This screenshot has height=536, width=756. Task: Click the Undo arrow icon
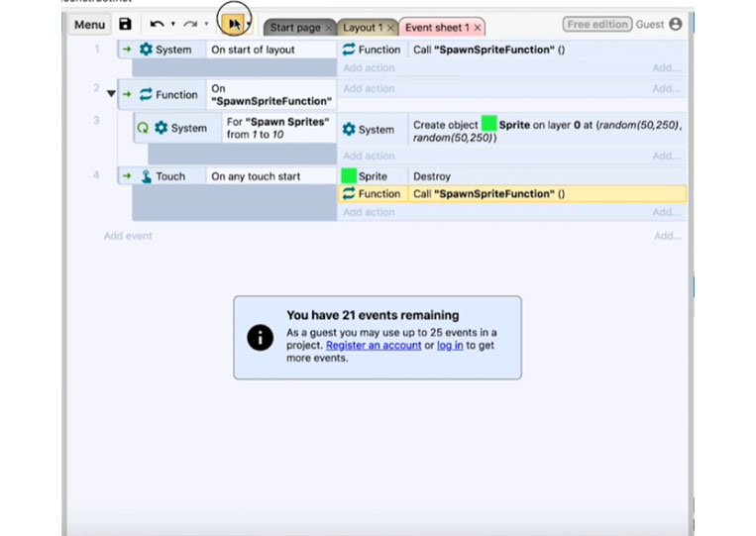(x=157, y=24)
